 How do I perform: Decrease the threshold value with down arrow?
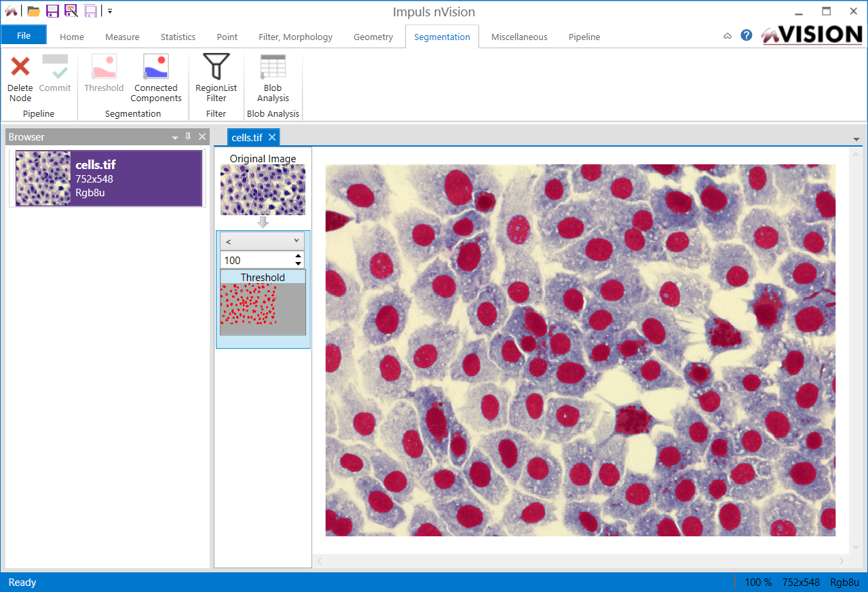click(298, 264)
